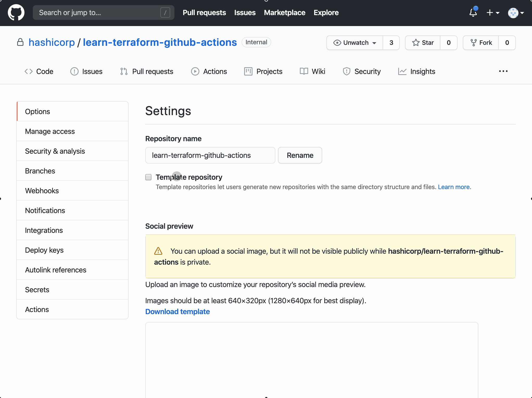Open Branches settings
This screenshot has height=398, width=532.
click(x=72, y=171)
